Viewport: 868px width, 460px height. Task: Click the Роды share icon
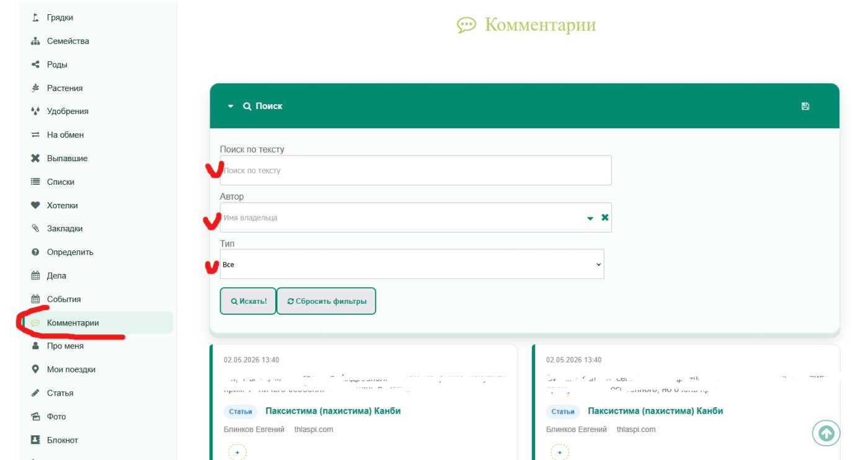pyautogui.click(x=35, y=64)
